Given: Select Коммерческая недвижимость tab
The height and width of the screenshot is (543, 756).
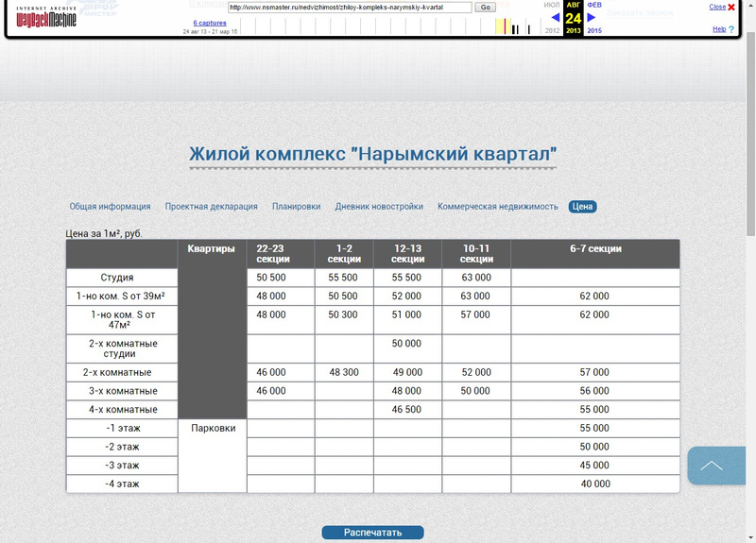Looking at the screenshot, I should pos(498,207).
